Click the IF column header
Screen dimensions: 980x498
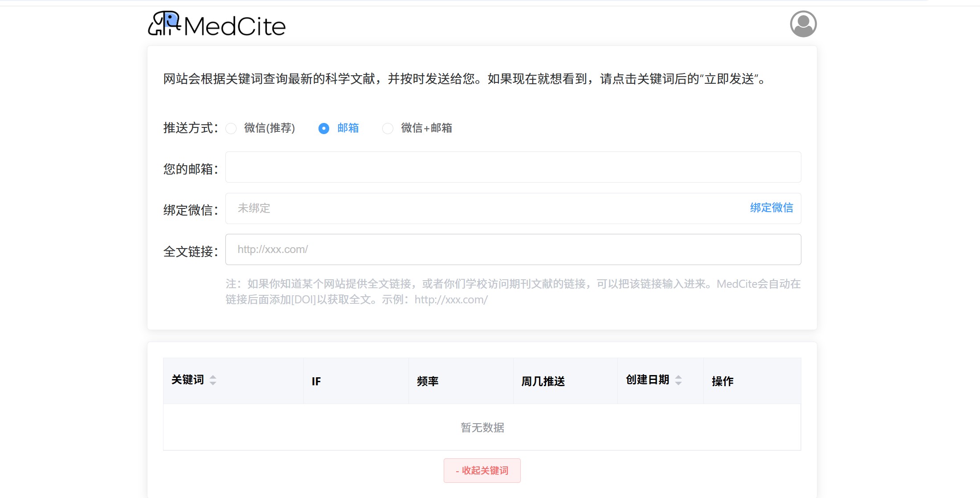(x=316, y=381)
